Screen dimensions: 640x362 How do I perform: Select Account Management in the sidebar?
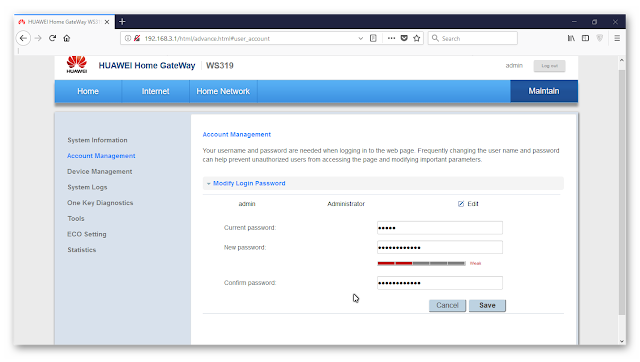[101, 156]
